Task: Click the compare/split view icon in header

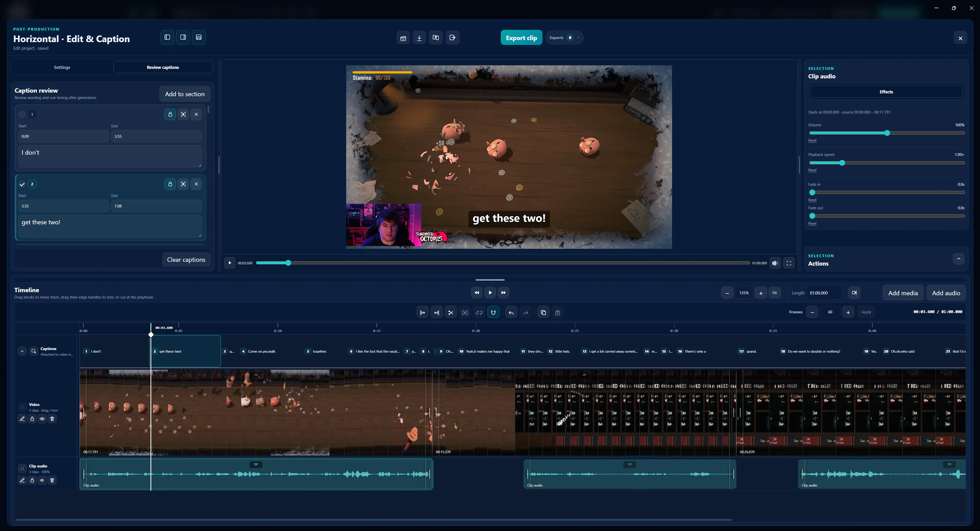Action: point(435,38)
